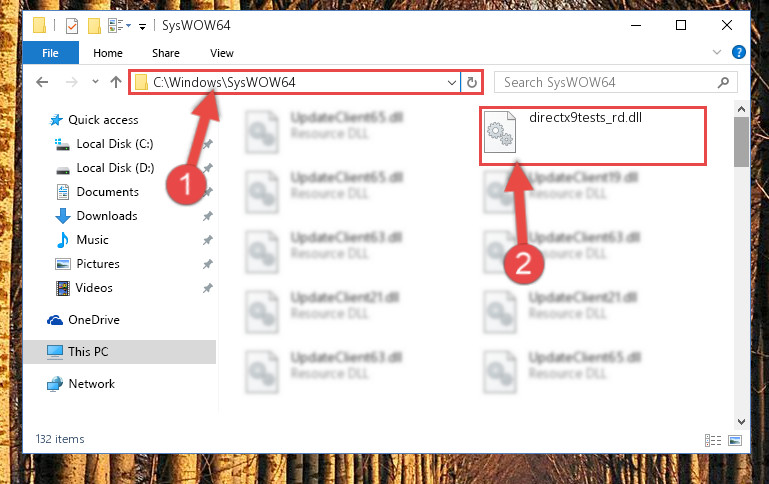The width and height of the screenshot is (769, 484).
Task: Select the directx9tests_rd.dll file
Action: (592, 136)
